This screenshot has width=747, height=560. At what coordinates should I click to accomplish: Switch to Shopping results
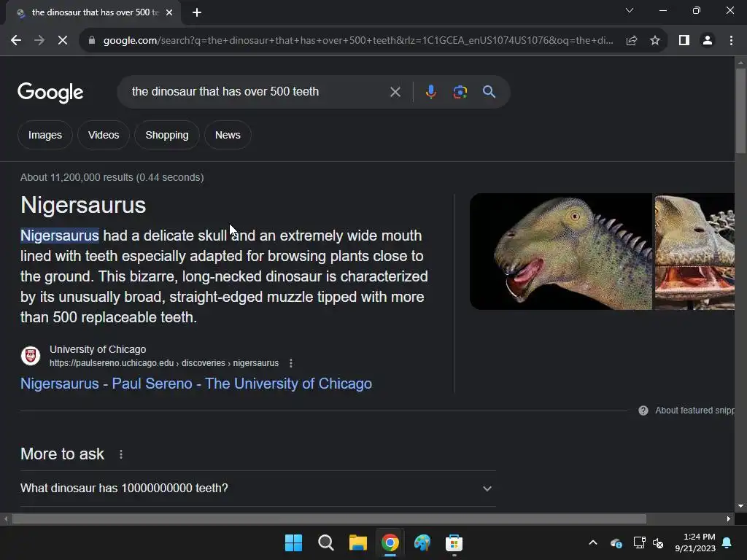coord(167,135)
